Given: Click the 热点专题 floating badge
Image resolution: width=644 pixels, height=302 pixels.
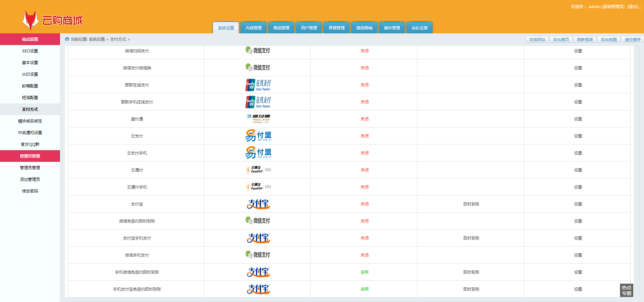Looking at the screenshot, I should click(x=626, y=290).
